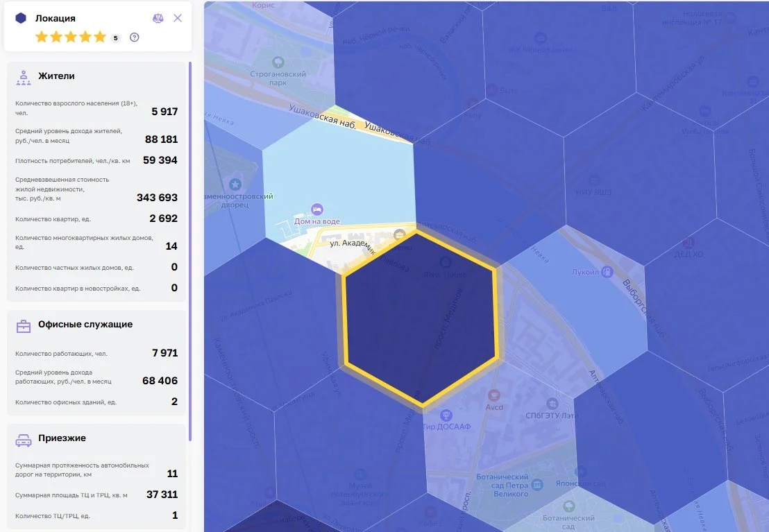Click the Приезжие section heading
Image resolution: width=769 pixels, height=532 pixels.
[x=62, y=438]
